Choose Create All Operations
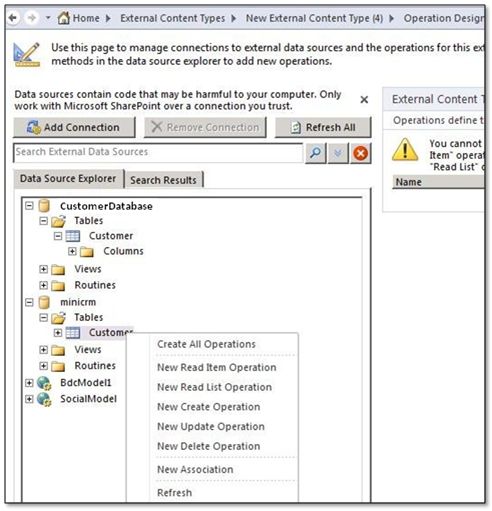The image size is (492, 511). tap(206, 344)
